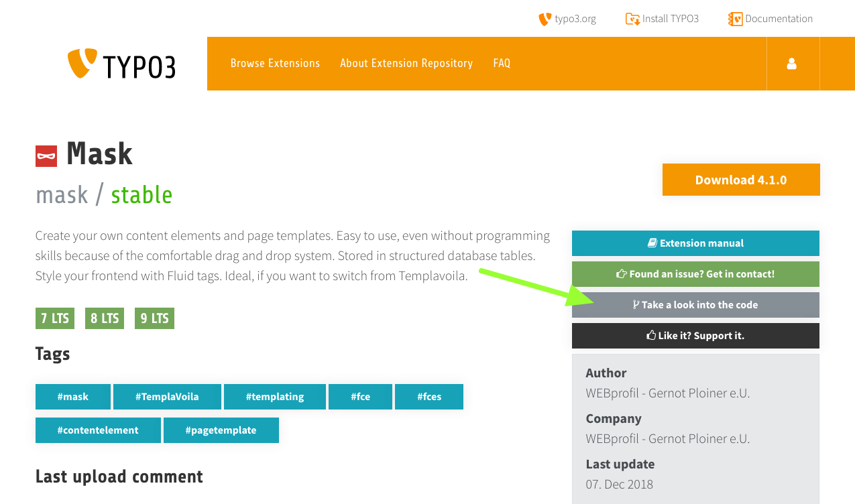Open Install TYPO3 link
Screen dimensions: 855x504
coord(671,19)
